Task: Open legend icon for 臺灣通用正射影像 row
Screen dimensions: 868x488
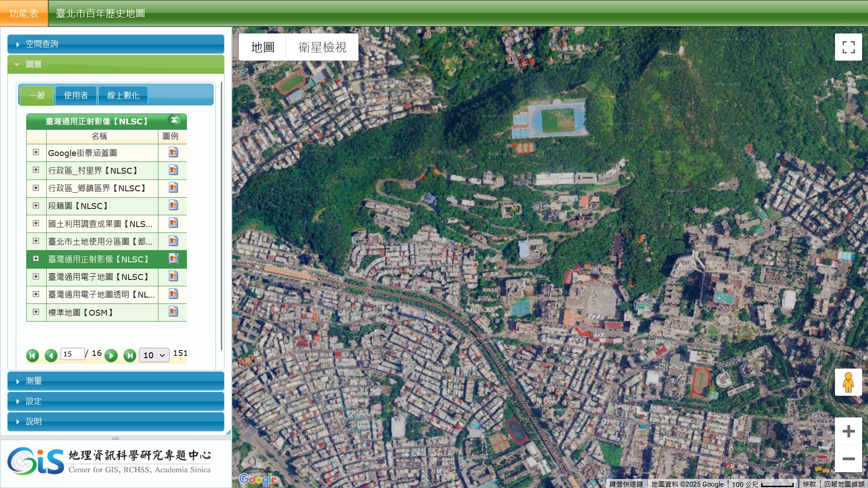Action: click(173, 259)
